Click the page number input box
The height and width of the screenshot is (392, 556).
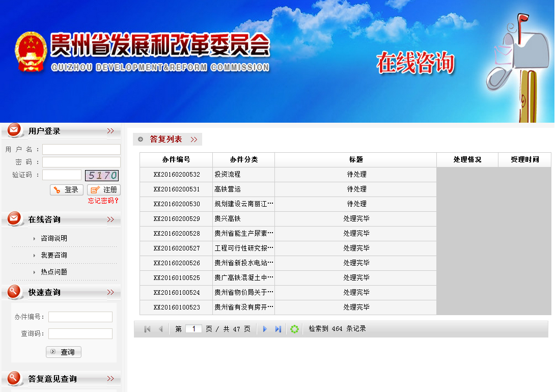tap(193, 329)
